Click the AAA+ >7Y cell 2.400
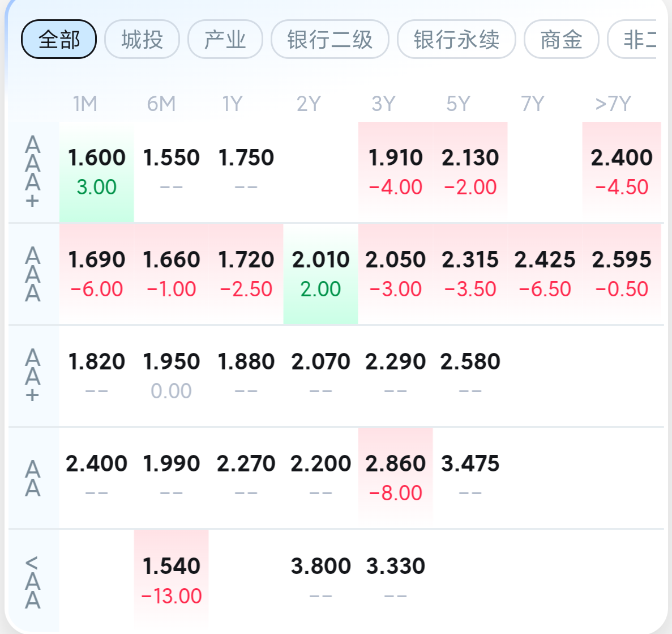This screenshot has width=672, height=634. [622, 172]
